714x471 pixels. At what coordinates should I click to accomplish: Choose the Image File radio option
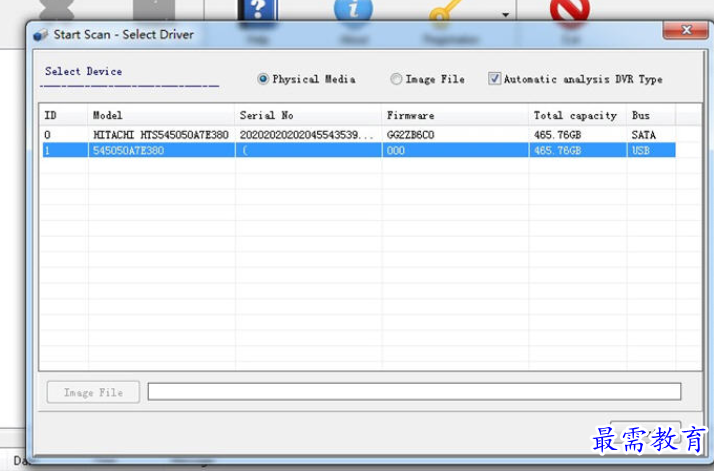click(396, 79)
